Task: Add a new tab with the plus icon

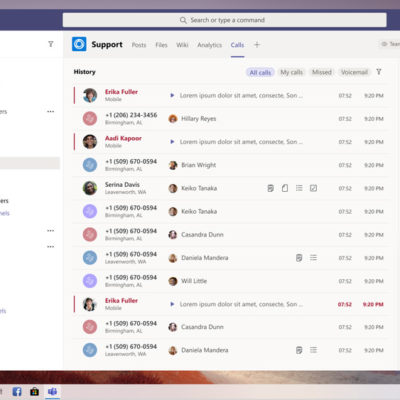Action: coord(257,45)
